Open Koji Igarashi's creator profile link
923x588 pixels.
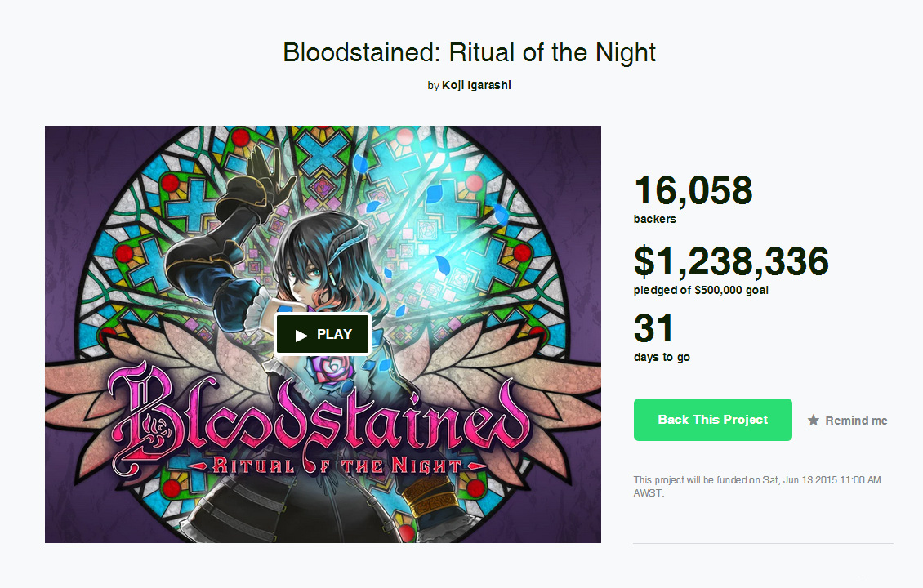click(476, 85)
